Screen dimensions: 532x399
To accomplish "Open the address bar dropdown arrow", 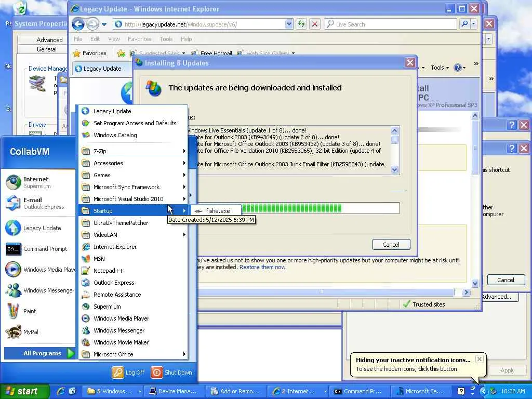I will pyautogui.click(x=289, y=24).
